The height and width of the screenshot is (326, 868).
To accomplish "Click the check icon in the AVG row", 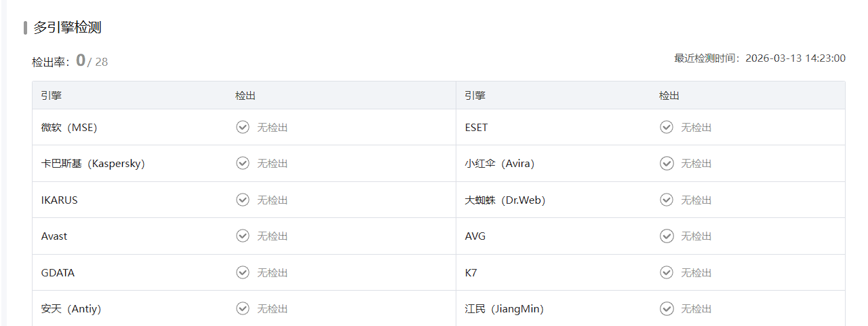I will click(x=667, y=236).
